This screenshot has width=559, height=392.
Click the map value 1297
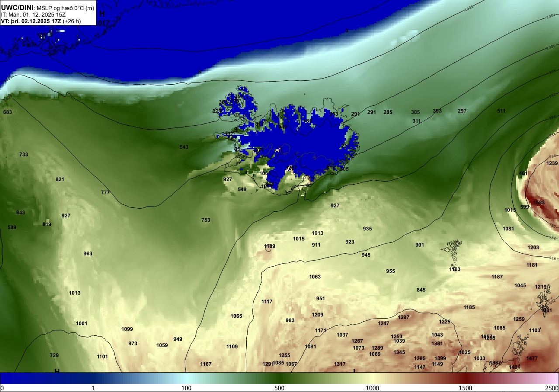(x=404, y=317)
